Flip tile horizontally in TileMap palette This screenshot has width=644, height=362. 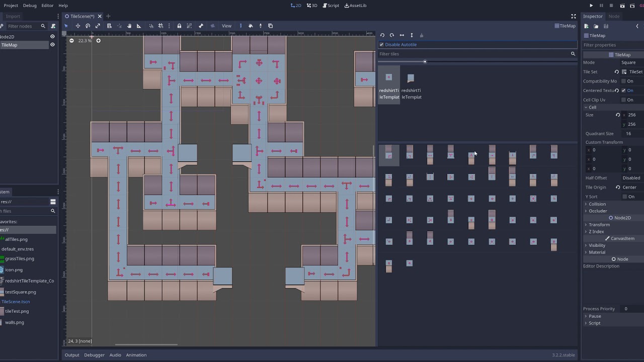[401, 35]
